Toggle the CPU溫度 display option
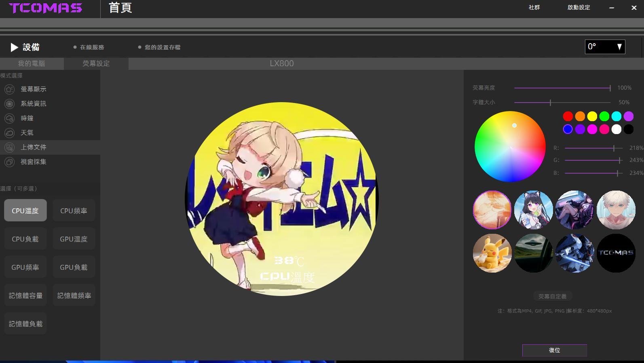 coord(25,210)
